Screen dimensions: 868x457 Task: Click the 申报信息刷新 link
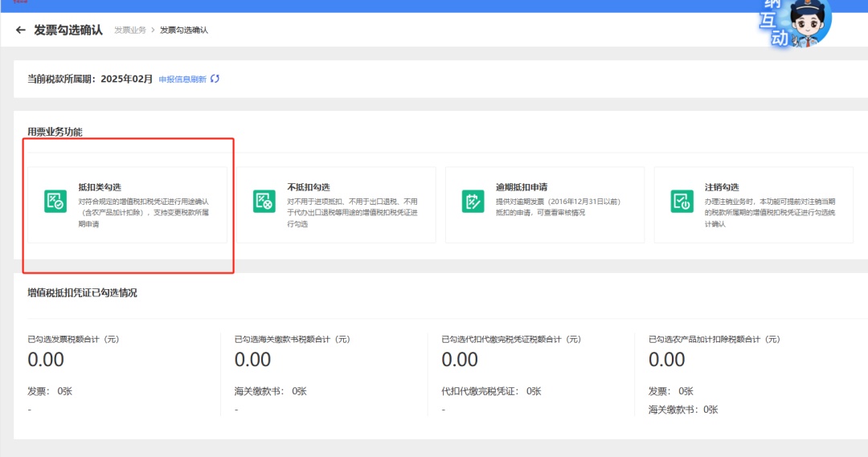182,80
